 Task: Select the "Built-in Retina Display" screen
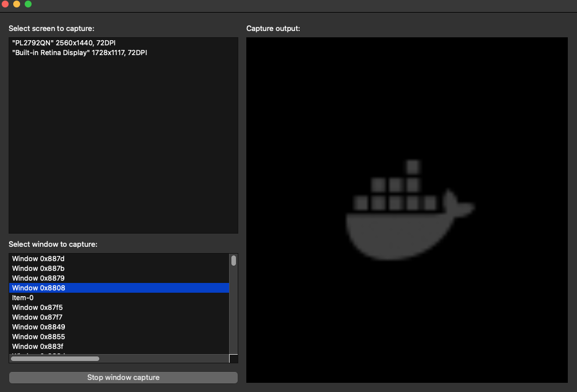point(123,53)
